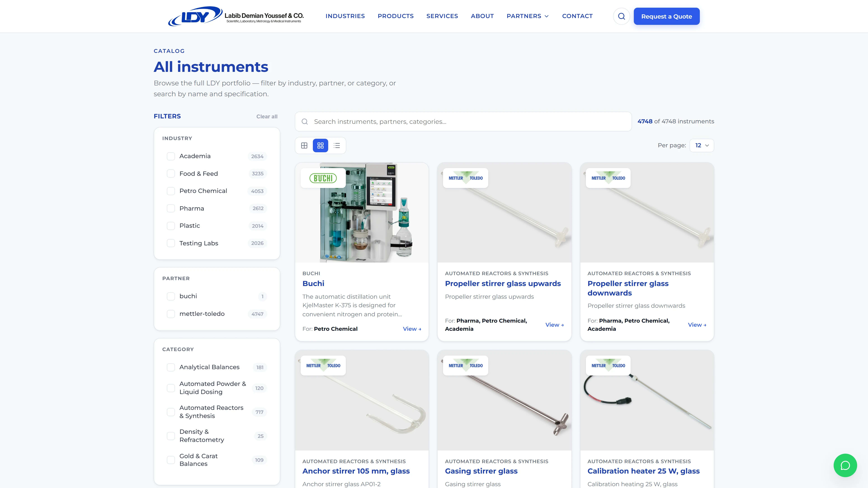Tick Gold & Carat Balances category

pyautogui.click(x=171, y=460)
